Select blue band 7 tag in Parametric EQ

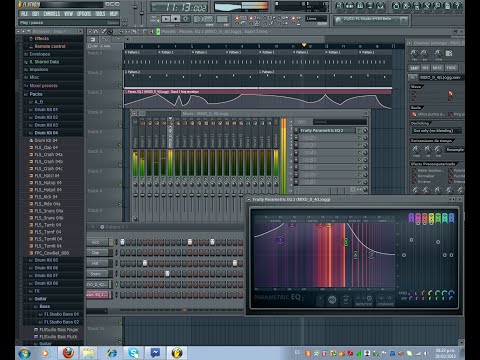point(451,218)
